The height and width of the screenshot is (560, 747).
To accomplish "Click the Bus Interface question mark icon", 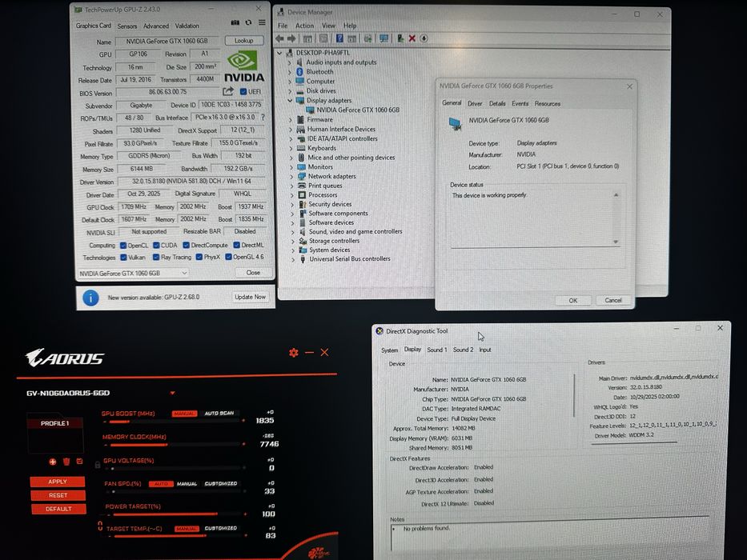I will pos(263,117).
